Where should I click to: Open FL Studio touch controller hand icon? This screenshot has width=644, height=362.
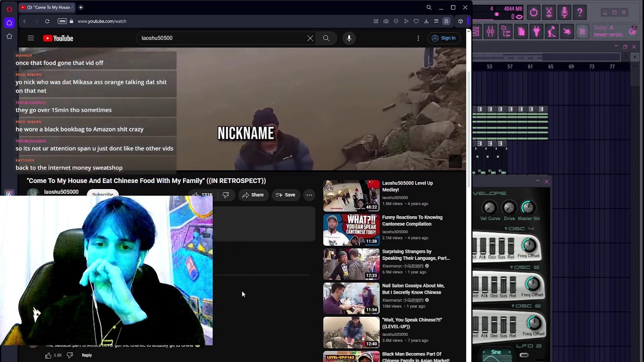(x=567, y=32)
